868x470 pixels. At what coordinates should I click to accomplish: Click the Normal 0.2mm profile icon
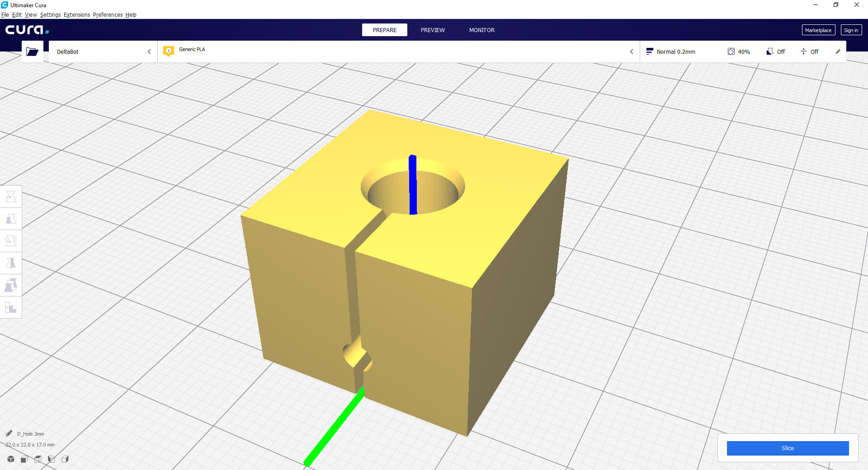tap(650, 52)
